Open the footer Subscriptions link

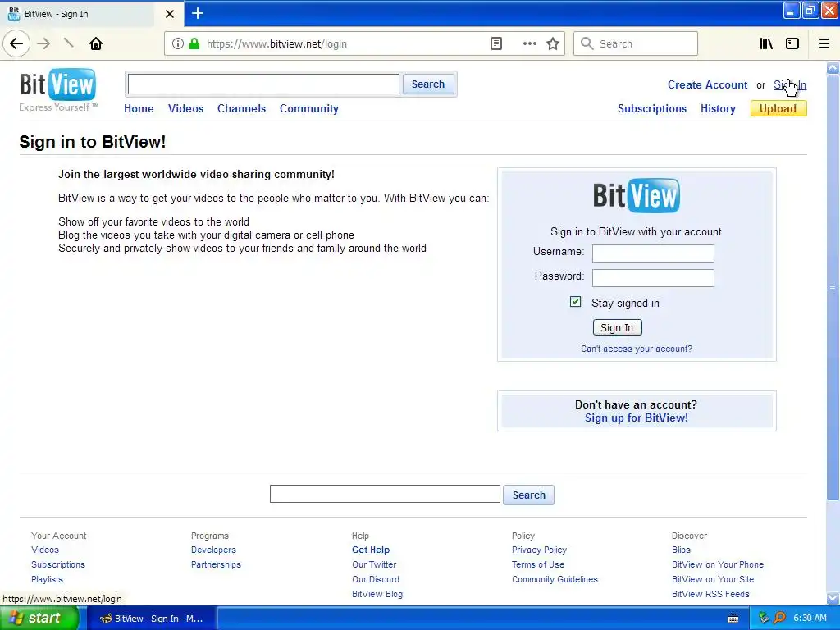tap(58, 564)
